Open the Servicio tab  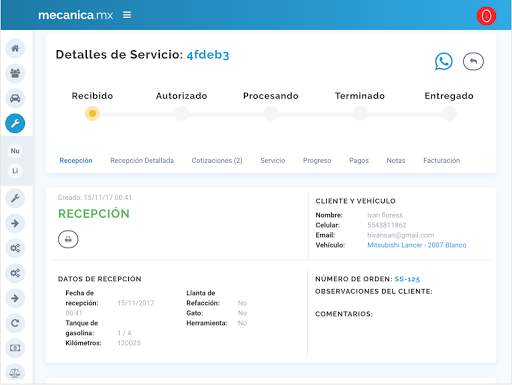(x=273, y=160)
